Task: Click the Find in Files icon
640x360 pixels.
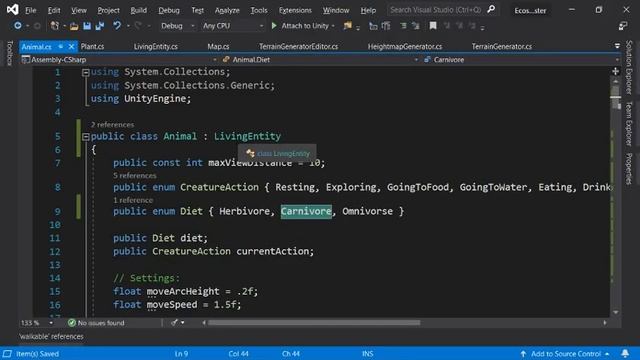Action: coord(347,26)
